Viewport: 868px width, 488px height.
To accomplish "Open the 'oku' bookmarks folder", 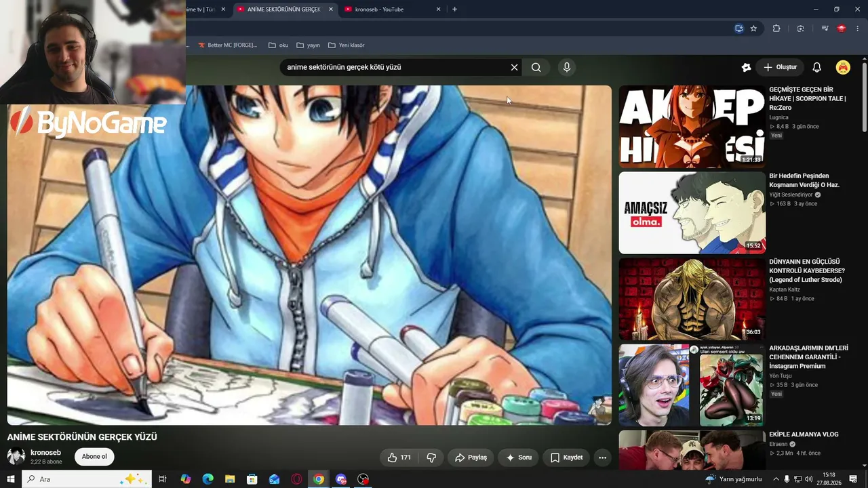I will pyautogui.click(x=278, y=45).
